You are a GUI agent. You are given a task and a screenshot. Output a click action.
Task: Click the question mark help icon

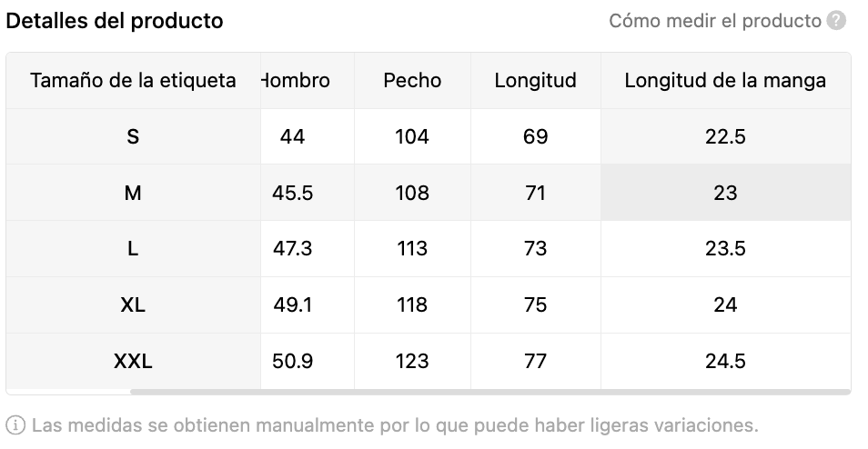click(x=836, y=21)
